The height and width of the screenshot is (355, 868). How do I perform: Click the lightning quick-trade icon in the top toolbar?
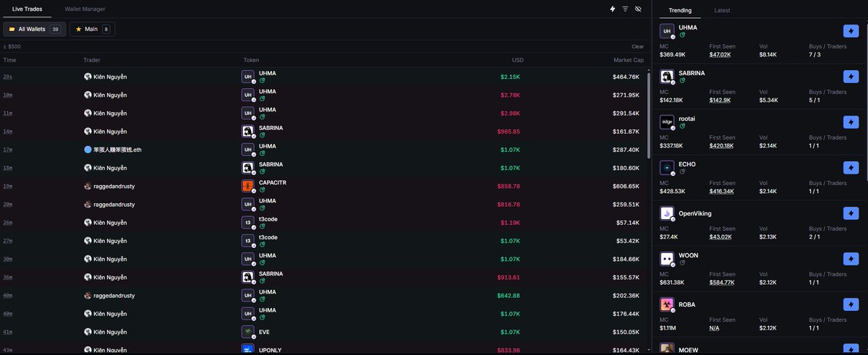[613, 9]
